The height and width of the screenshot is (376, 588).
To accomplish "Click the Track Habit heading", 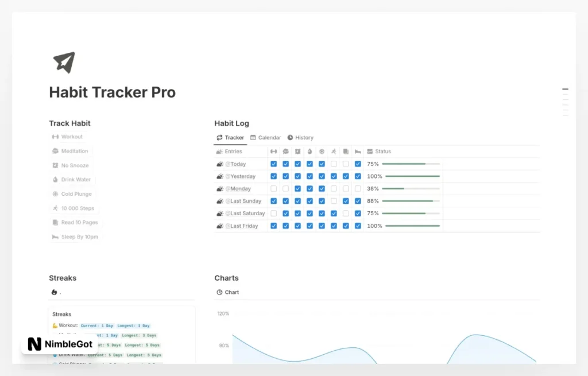I will 69,123.
